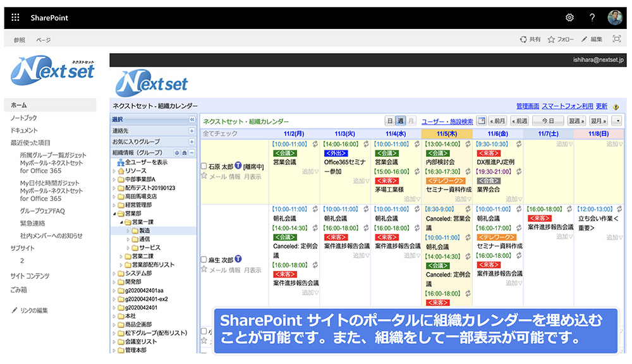632x364 pixels.
Task: Star 石原 太郎 as favorite
Action: [204, 175]
